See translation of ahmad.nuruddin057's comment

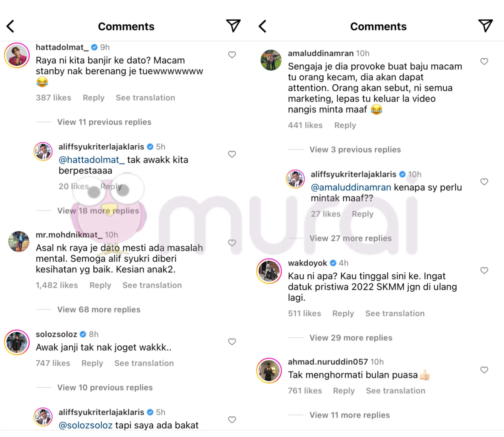(x=396, y=391)
